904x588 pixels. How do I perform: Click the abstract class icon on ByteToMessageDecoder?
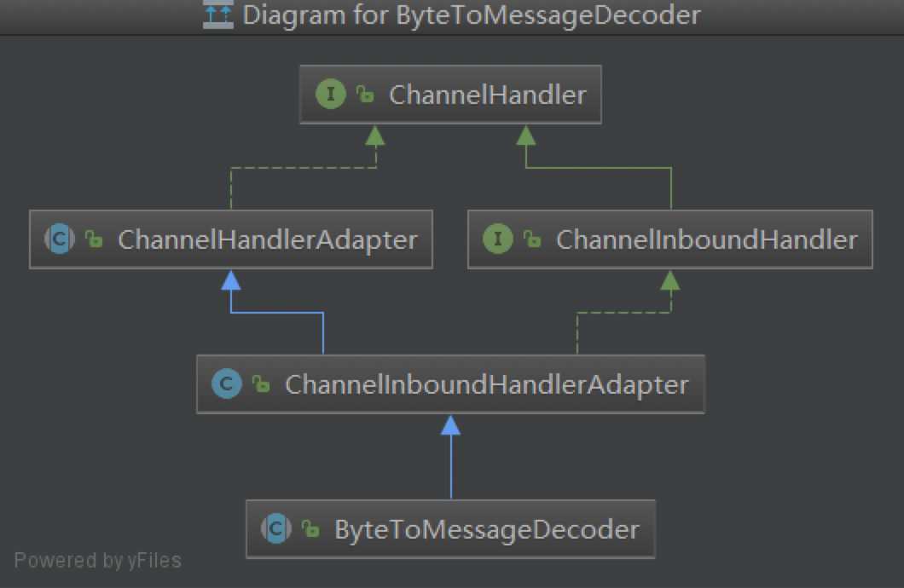pos(276,528)
